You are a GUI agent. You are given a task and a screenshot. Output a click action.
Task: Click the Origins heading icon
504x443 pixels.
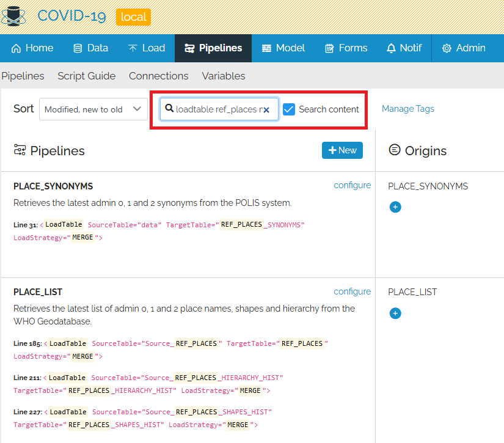pyautogui.click(x=395, y=150)
